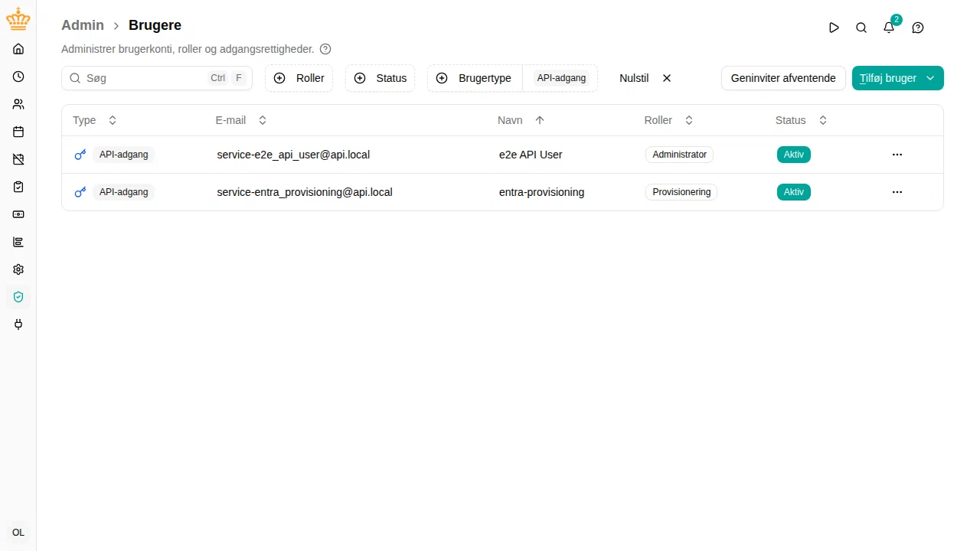Image resolution: width=980 pixels, height=551 pixels.
Task: Click the key icon for e2e API User
Action: (x=80, y=155)
